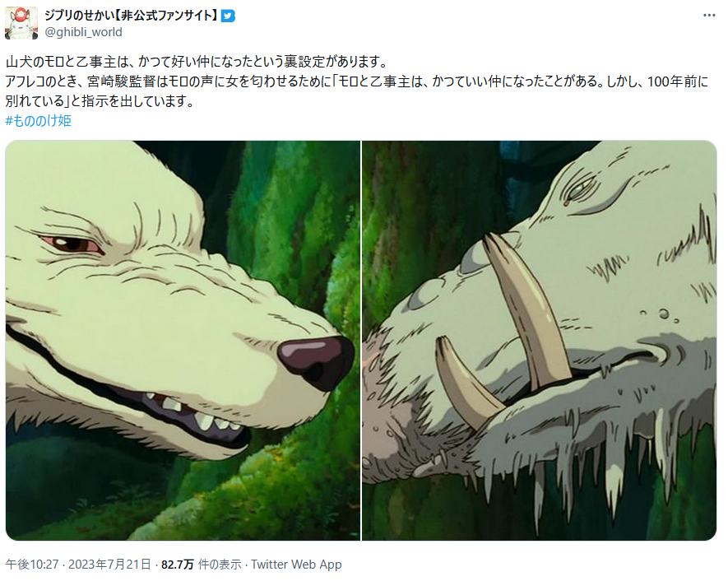Click the divider between the two images

pyautogui.click(x=361, y=341)
